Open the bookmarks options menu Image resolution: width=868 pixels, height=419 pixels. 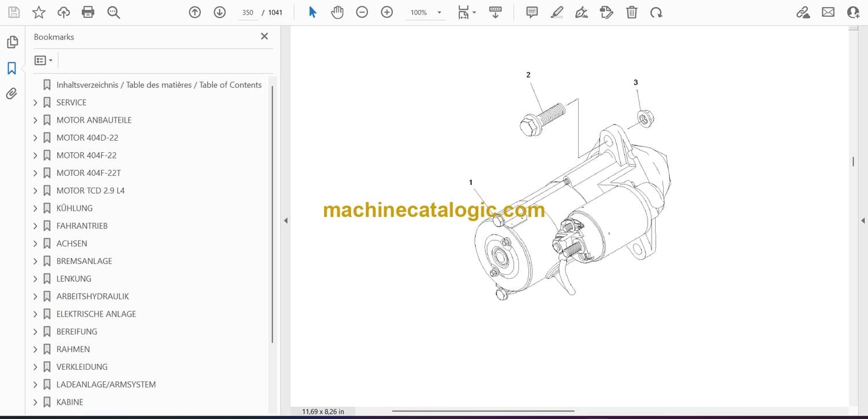click(x=43, y=60)
